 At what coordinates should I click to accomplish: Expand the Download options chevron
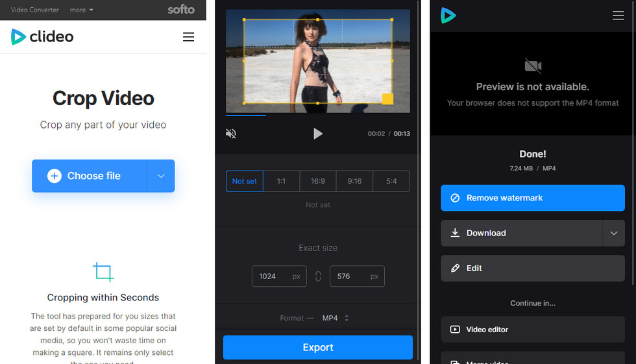coord(614,233)
